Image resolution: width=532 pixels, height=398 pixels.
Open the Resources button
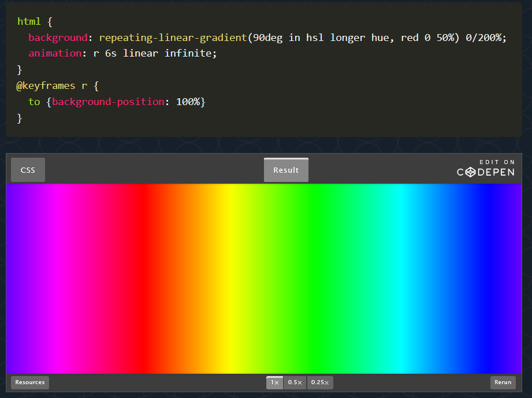point(30,382)
